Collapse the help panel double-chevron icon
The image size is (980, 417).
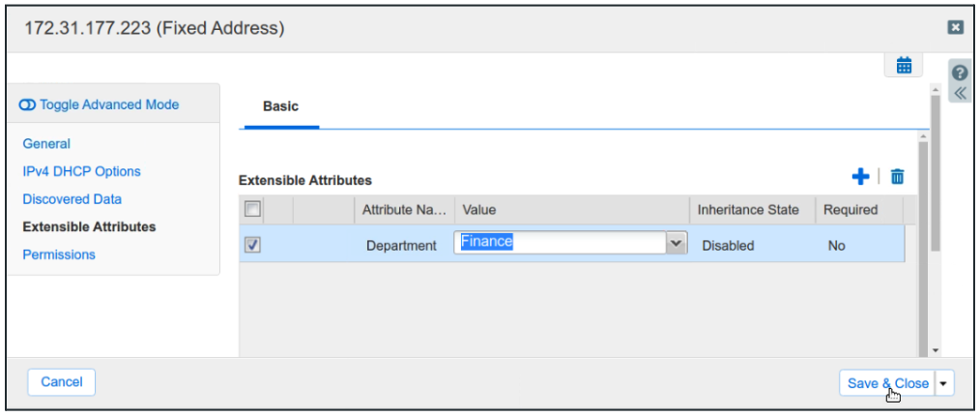[960, 94]
